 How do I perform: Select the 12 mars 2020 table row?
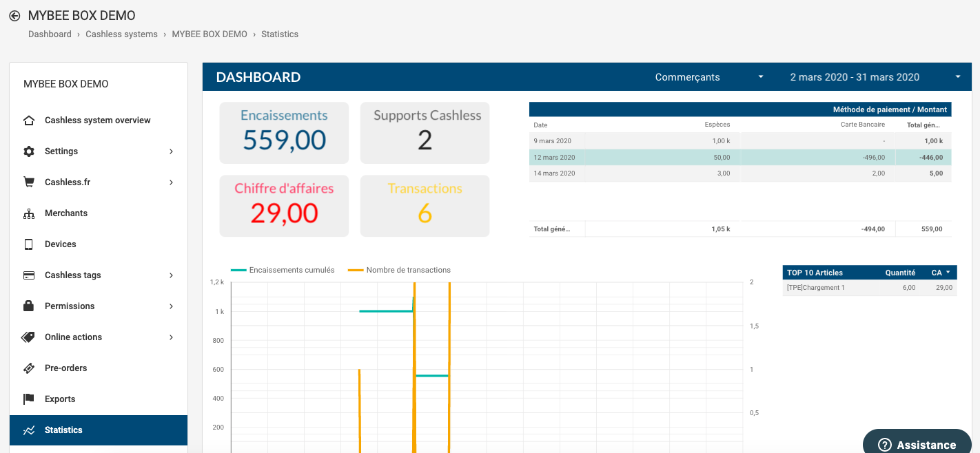(739, 157)
